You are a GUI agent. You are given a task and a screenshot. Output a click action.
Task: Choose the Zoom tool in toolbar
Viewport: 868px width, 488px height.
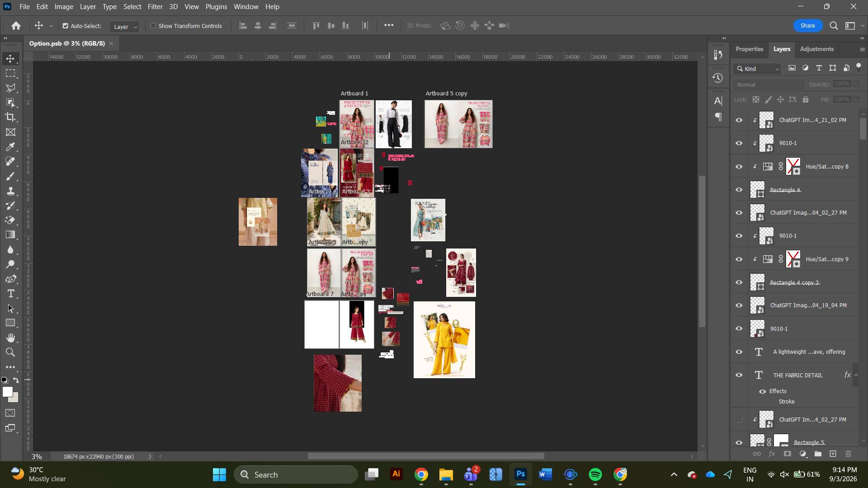point(10,352)
